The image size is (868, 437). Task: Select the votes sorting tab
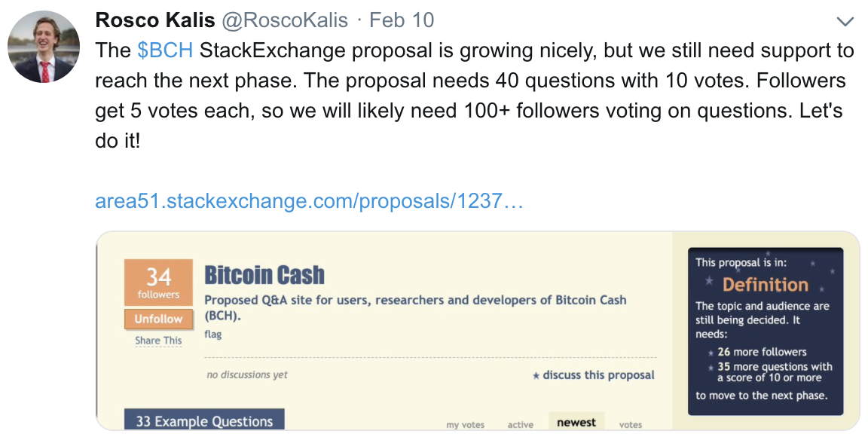tap(631, 425)
